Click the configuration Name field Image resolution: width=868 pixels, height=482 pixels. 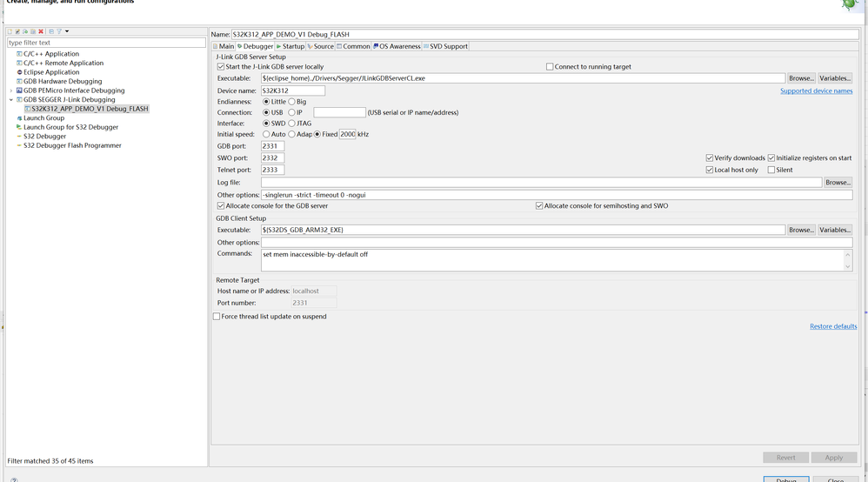click(544, 34)
